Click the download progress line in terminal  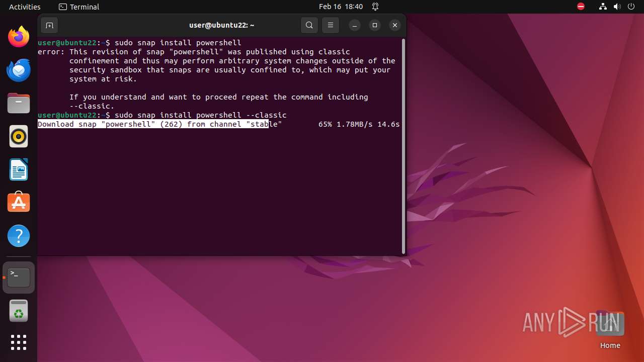point(218,124)
